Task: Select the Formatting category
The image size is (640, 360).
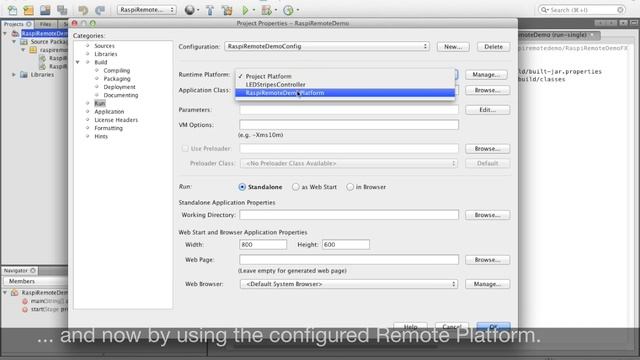Action: [108, 128]
